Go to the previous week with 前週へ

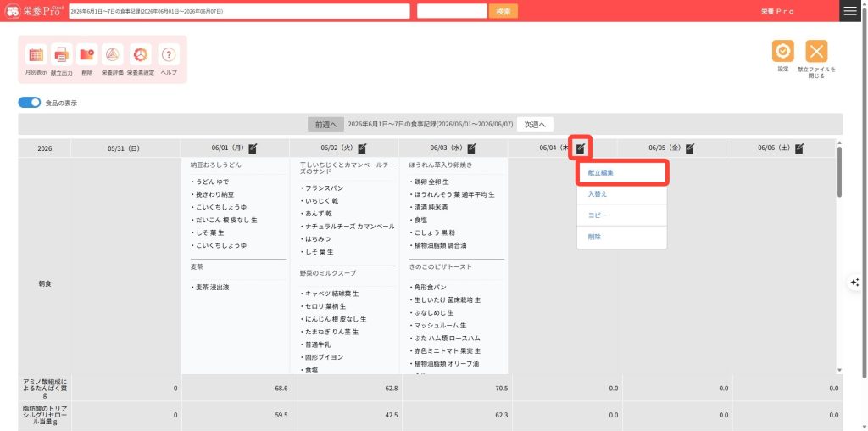pos(326,125)
